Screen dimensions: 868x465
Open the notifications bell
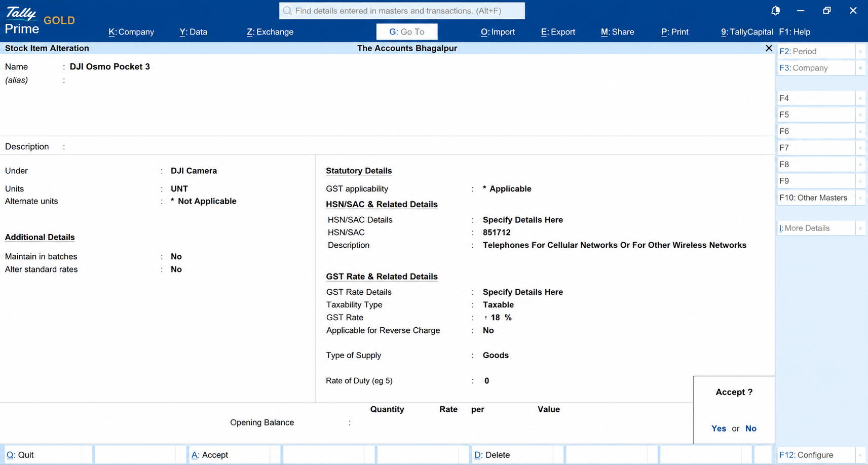click(x=775, y=11)
